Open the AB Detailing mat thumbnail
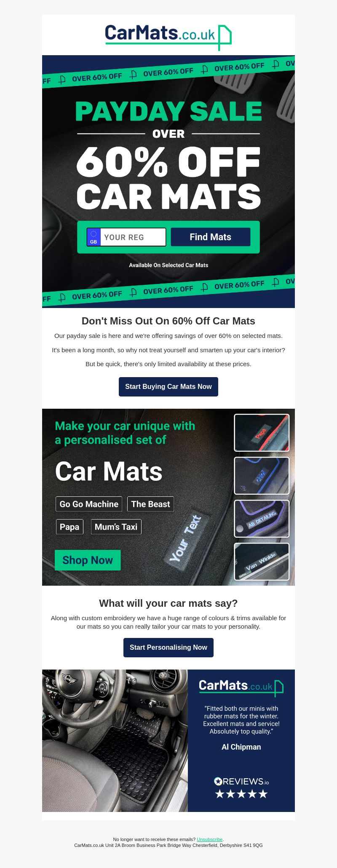The height and width of the screenshot is (868, 337). pyautogui.click(x=262, y=519)
